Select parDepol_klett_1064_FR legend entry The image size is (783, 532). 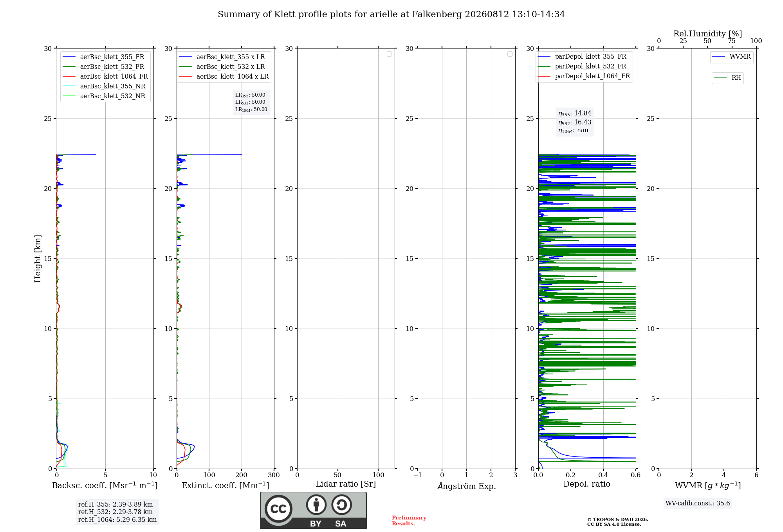click(x=584, y=76)
